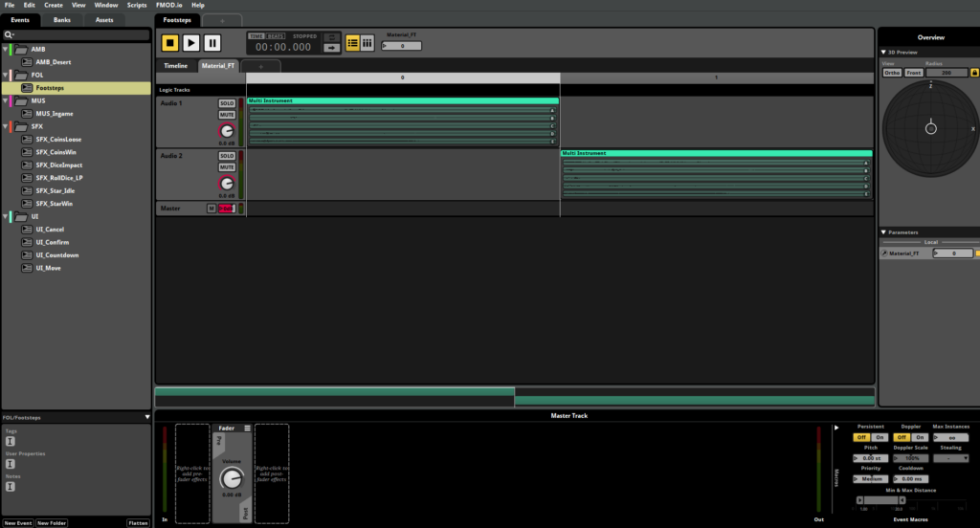Click the Pause transport button
Screen dimensions: 980x528
click(x=212, y=42)
